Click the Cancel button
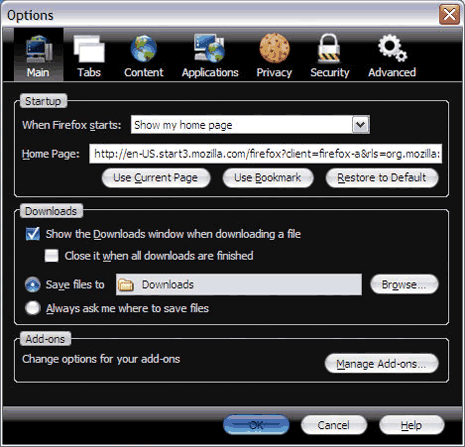The image size is (465, 447). click(x=334, y=425)
